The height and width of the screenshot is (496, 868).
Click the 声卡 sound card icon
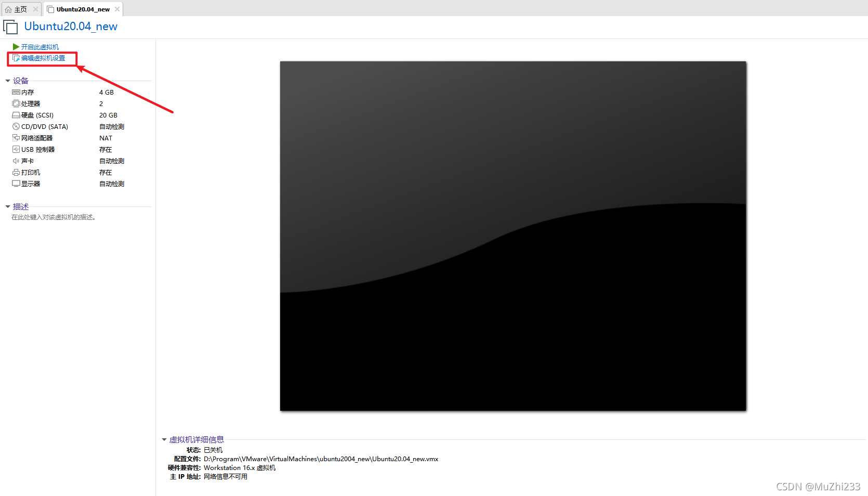tap(16, 161)
